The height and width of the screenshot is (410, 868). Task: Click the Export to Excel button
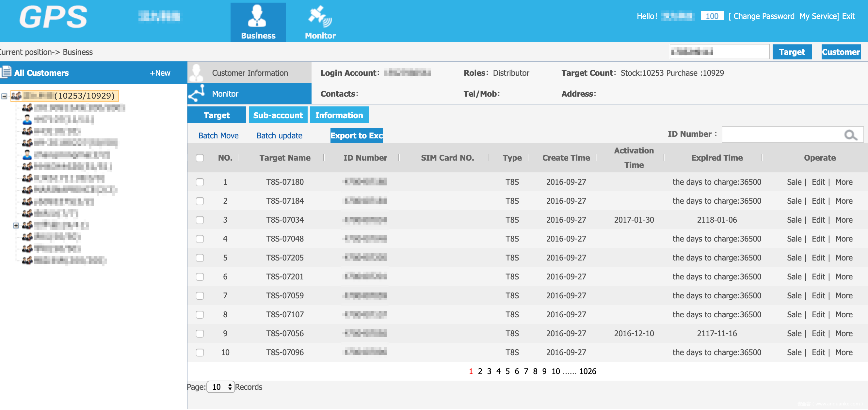[x=356, y=135]
